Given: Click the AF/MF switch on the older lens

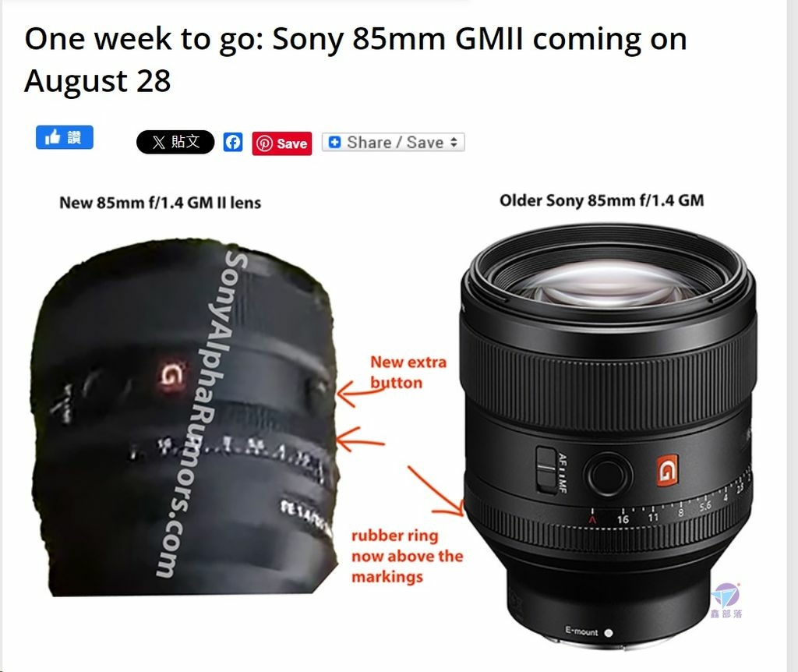Looking at the screenshot, I should (546, 470).
